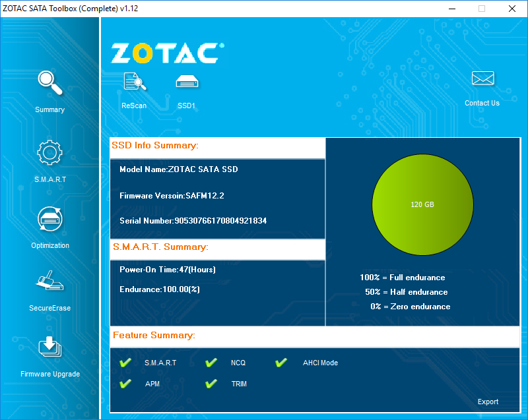The height and width of the screenshot is (420, 528).
Task: Click the Export button
Action: 488,402
